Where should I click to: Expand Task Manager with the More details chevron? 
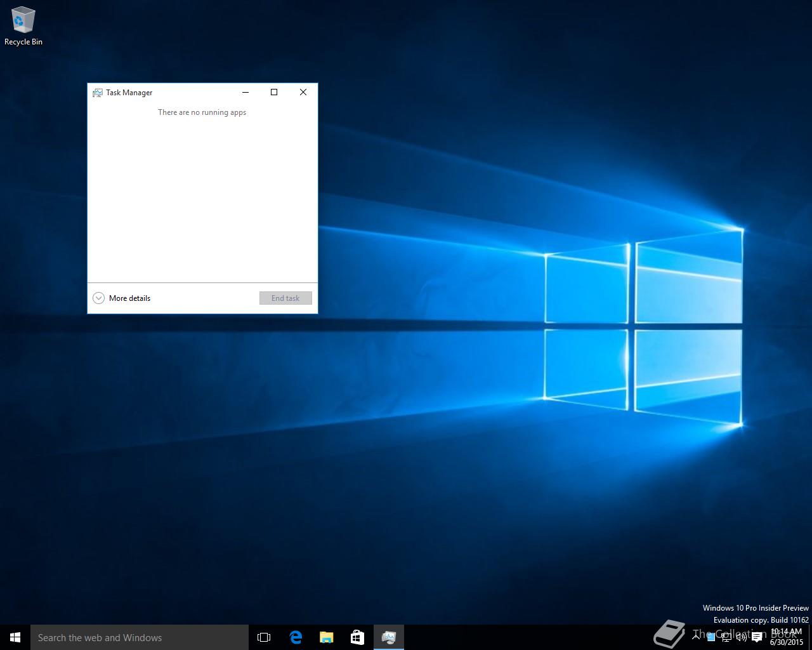tap(98, 298)
